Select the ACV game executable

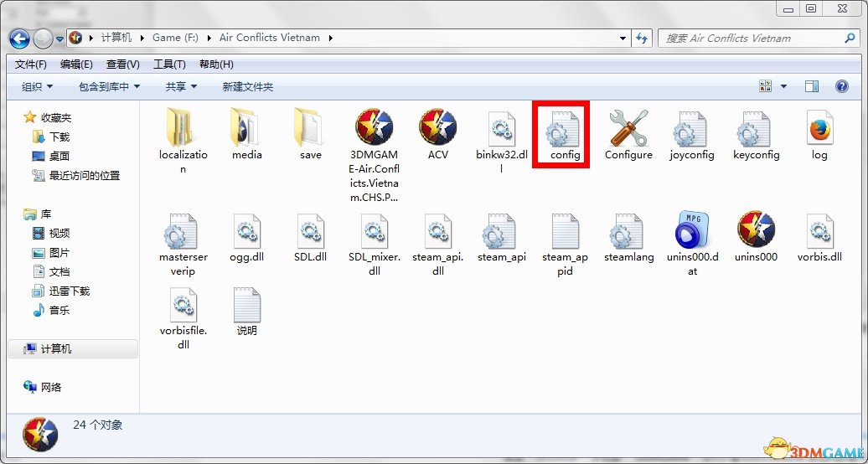coord(438,135)
